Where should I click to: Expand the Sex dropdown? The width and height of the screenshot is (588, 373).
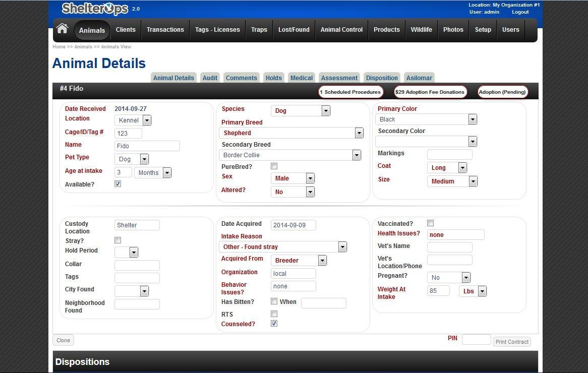coord(310,178)
